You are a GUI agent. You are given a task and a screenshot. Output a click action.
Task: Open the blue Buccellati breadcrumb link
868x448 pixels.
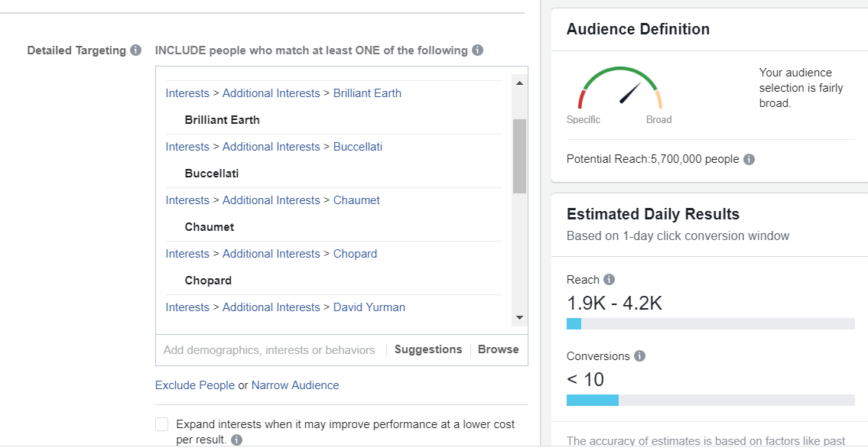[x=358, y=147]
